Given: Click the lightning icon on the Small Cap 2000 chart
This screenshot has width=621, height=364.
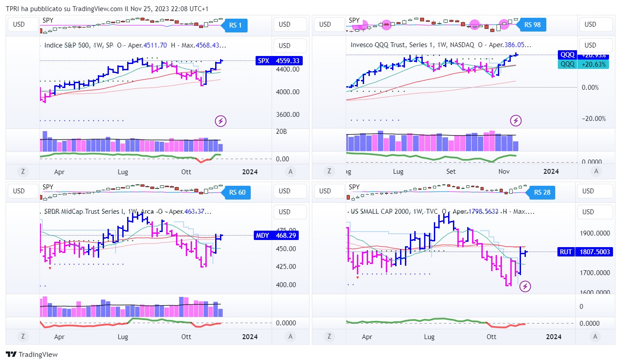Looking at the screenshot, I should [525, 286].
